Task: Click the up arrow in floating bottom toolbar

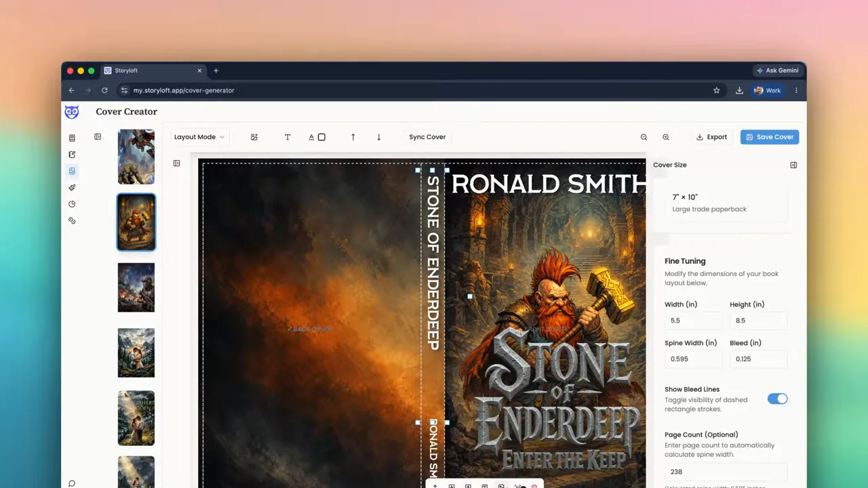Action: click(x=435, y=486)
